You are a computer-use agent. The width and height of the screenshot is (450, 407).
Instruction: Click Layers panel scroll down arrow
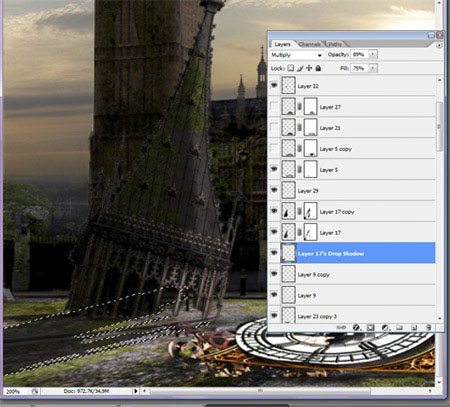point(439,318)
